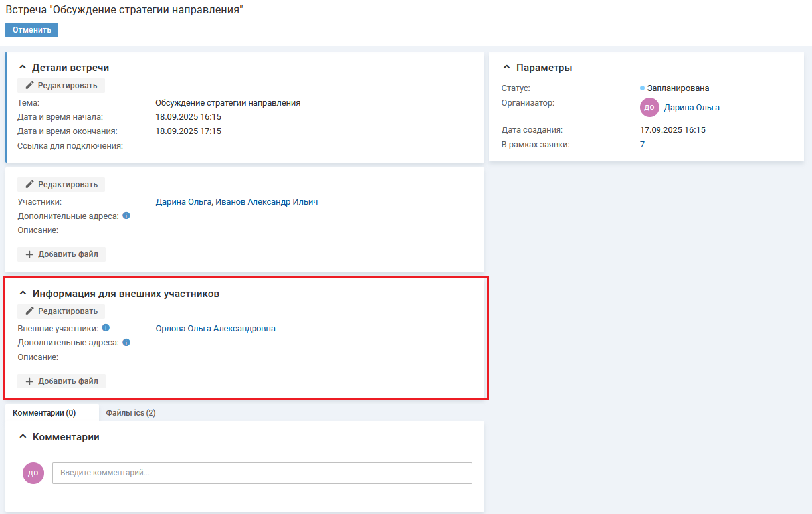
Task: Click the Введите комментарий input field
Action: (x=262, y=473)
